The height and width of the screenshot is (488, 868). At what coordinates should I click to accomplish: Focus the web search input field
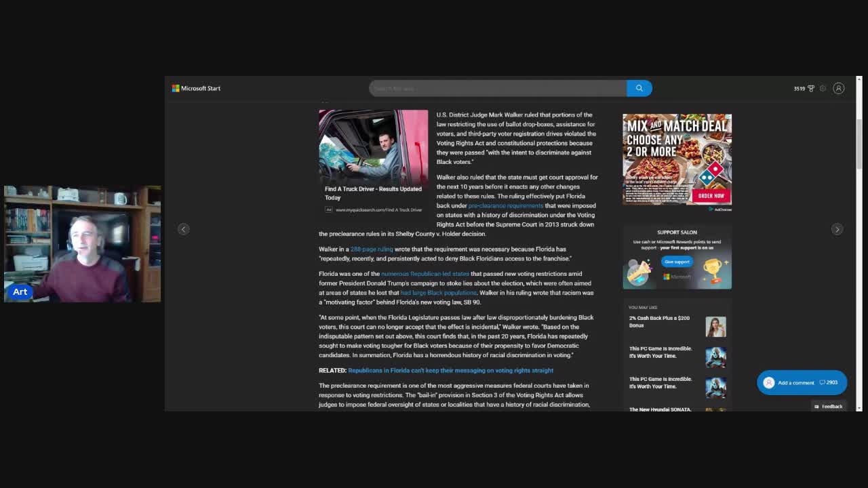(498, 88)
